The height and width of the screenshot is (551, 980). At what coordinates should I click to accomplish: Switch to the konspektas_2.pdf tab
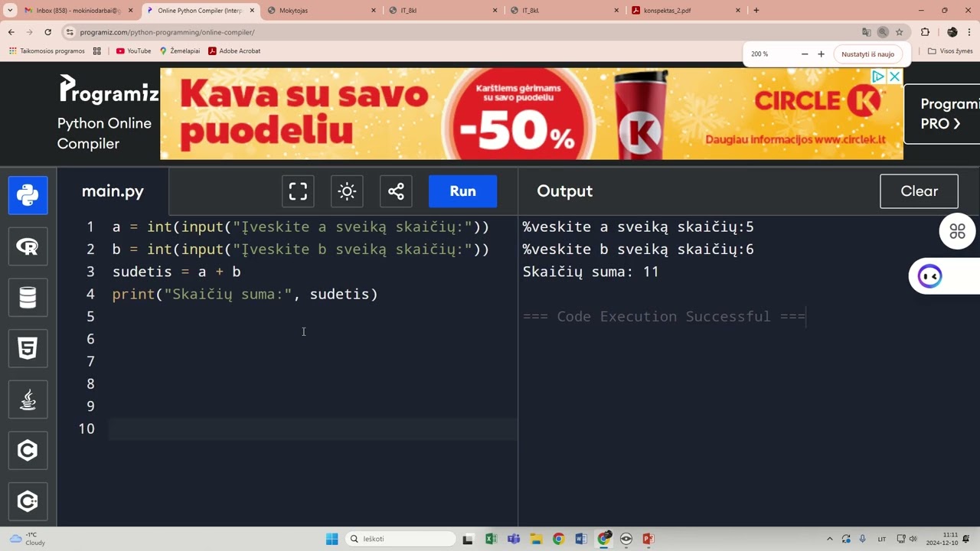pyautogui.click(x=686, y=11)
